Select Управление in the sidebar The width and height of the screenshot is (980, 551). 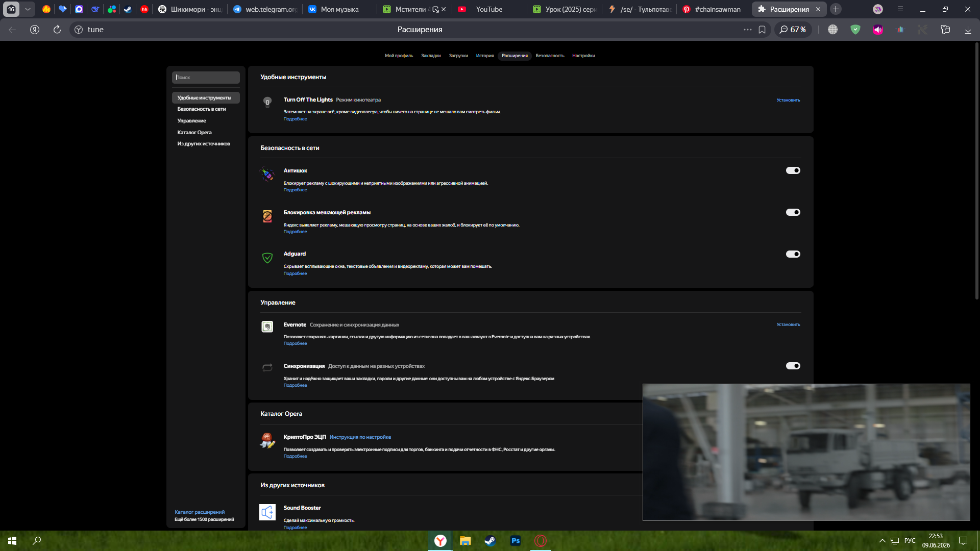pyautogui.click(x=192, y=121)
